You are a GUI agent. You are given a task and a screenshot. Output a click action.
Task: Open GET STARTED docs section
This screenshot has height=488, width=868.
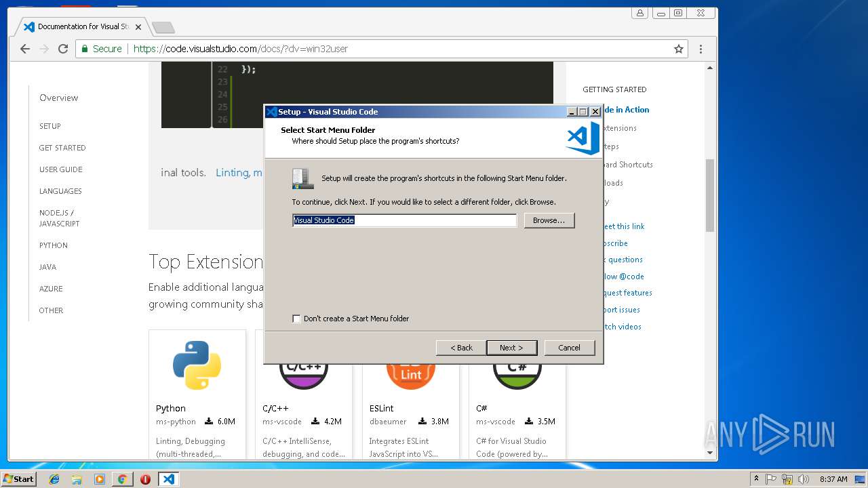tap(62, 148)
